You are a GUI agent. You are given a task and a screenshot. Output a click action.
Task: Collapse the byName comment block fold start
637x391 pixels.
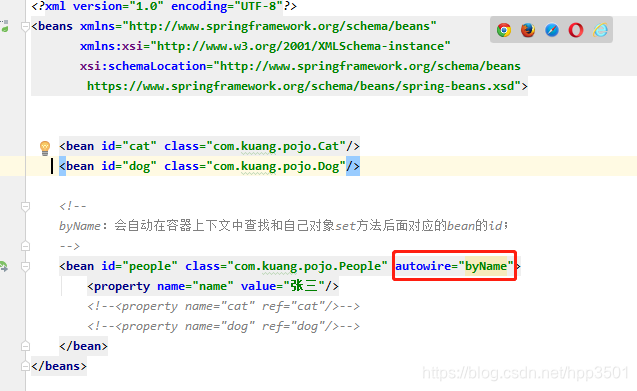(x=25, y=206)
